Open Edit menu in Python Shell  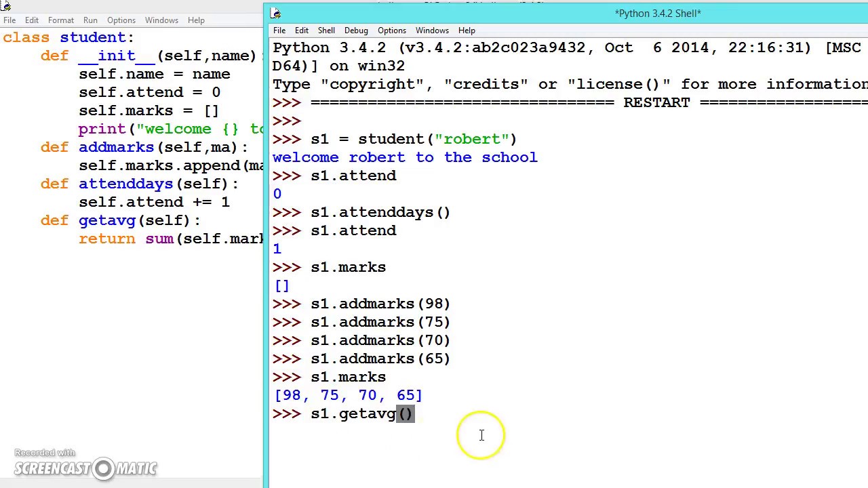tap(302, 30)
